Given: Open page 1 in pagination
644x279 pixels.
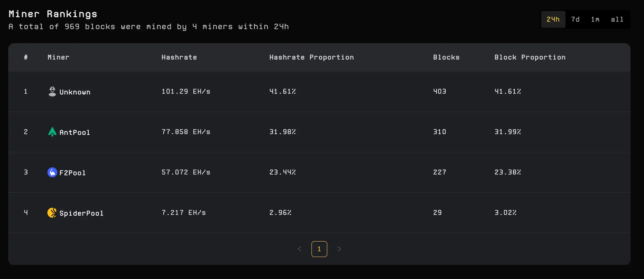Looking at the screenshot, I should pos(319,249).
